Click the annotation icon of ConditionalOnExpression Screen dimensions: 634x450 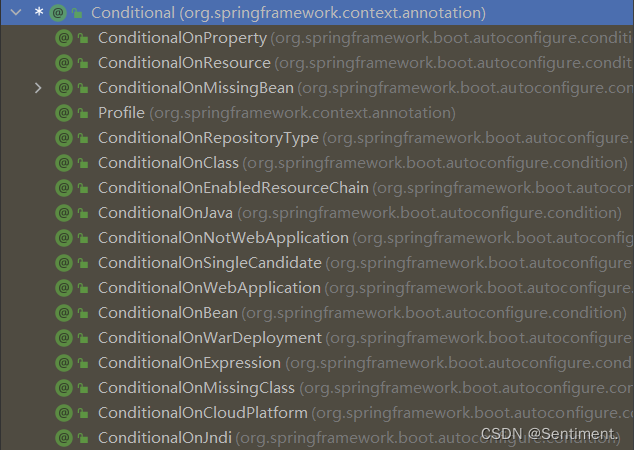point(64,363)
